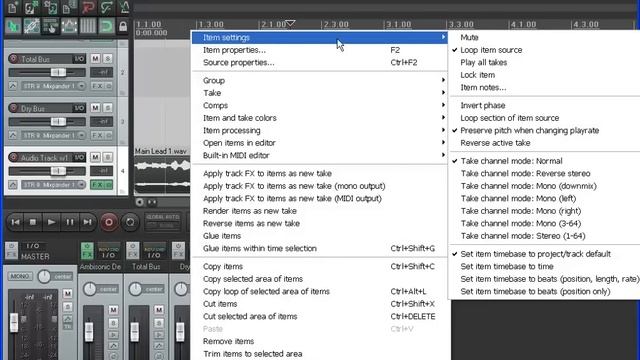The width and height of the screenshot is (640, 360).
Task: Select Glue items menu entry
Action: click(x=320, y=236)
